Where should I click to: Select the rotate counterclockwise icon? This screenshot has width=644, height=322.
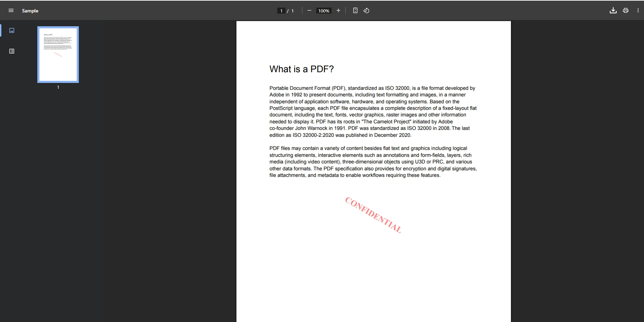366,10
